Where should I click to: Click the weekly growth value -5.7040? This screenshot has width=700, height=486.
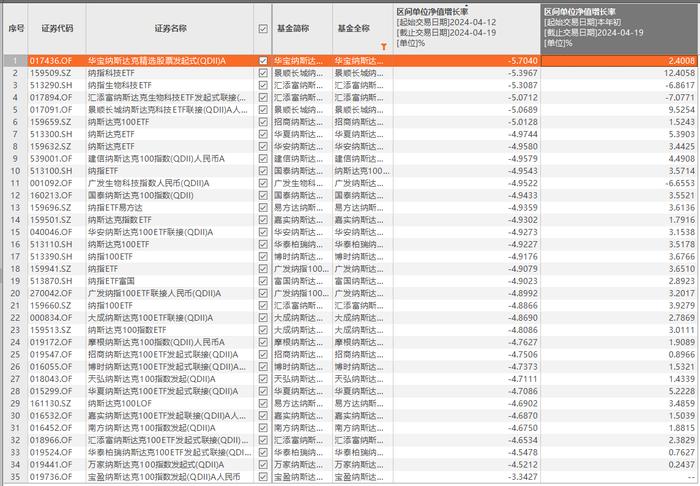click(523, 61)
